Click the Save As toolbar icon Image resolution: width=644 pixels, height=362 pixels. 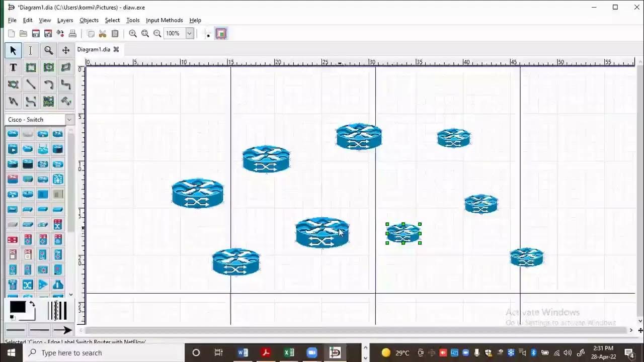[x=48, y=34]
